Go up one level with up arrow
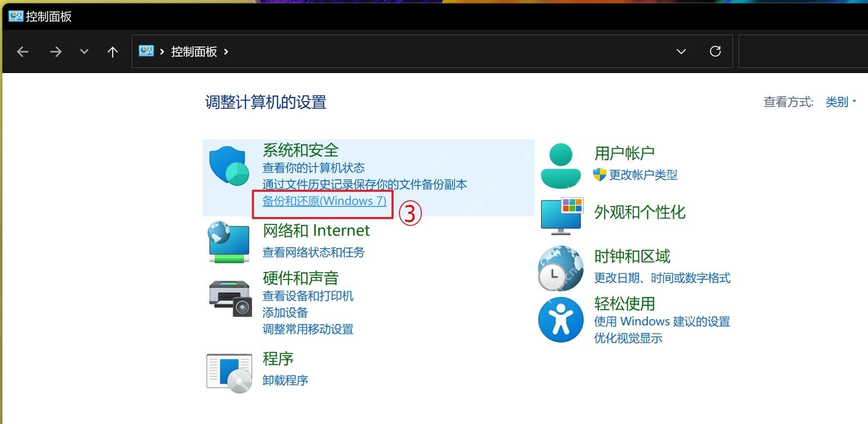Screen dimensions: 868x424 pos(112,51)
